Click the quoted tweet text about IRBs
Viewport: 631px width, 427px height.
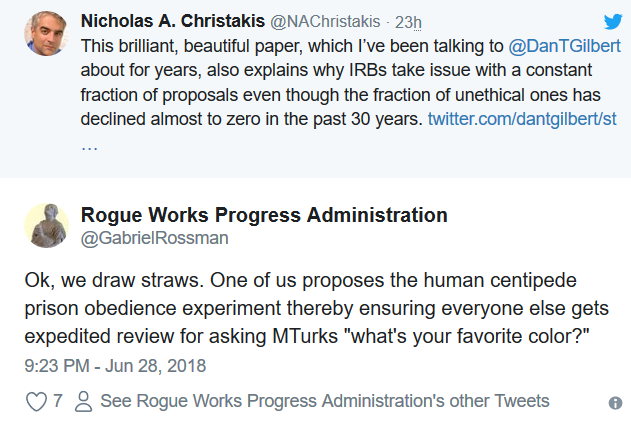pyautogui.click(x=350, y=83)
